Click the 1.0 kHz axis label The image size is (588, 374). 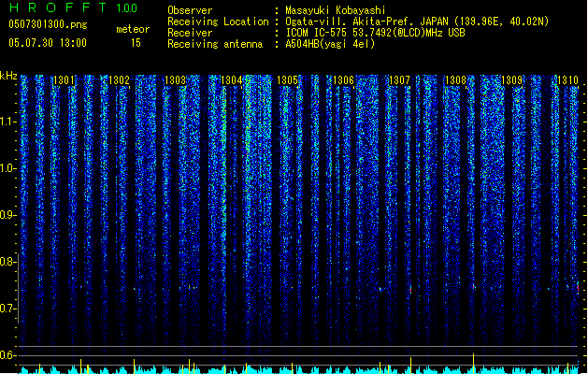pyautogui.click(x=8, y=168)
